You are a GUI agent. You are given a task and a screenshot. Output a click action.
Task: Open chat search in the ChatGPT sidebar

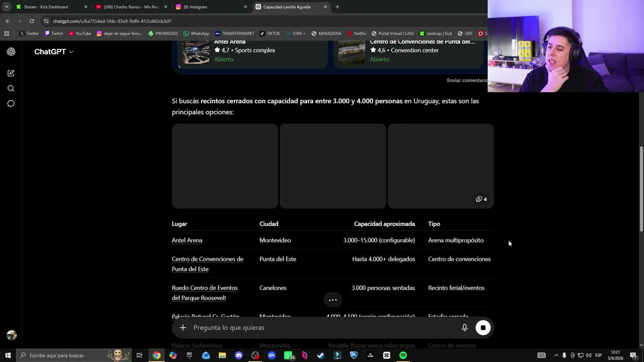tap(11, 88)
